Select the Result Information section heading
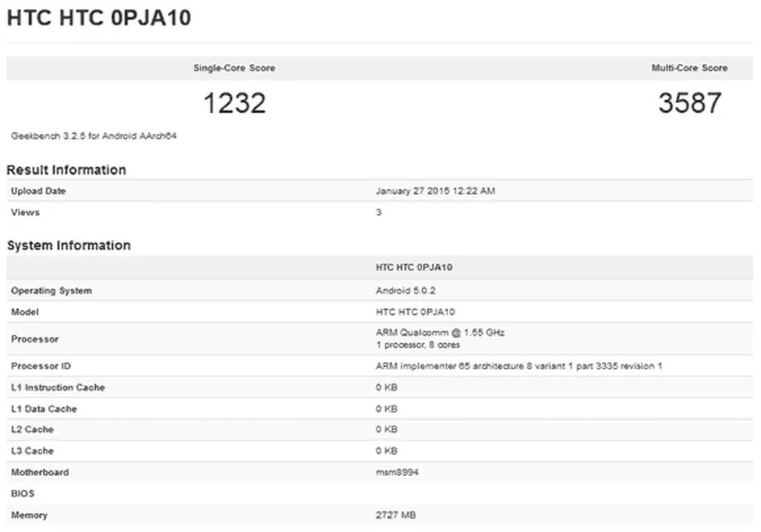Screen dimensions: 761x532 pyautogui.click(x=66, y=170)
